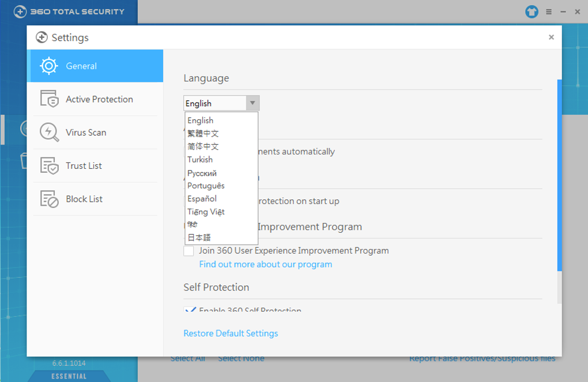
Task: Switch to the General tab
Action: tap(95, 66)
